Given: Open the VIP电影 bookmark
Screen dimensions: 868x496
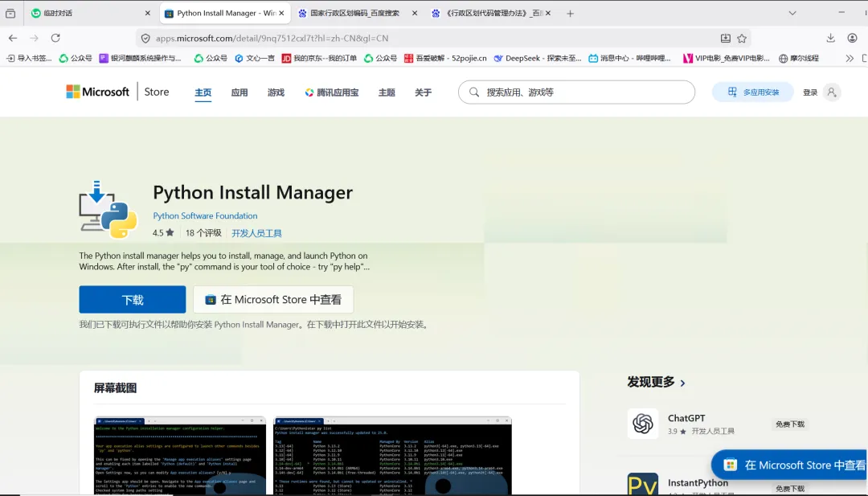Looking at the screenshot, I should [727, 58].
